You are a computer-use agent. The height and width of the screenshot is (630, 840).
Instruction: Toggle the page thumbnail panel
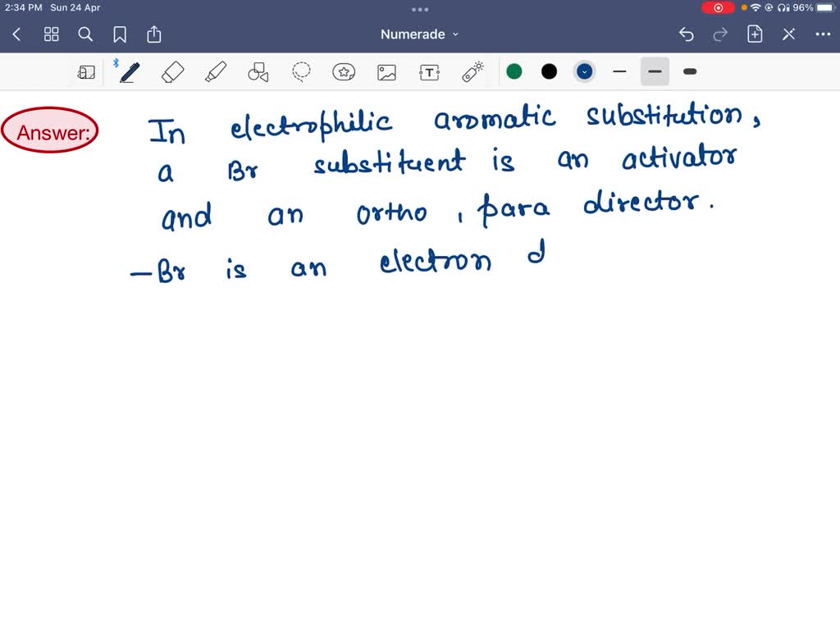click(x=86, y=71)
